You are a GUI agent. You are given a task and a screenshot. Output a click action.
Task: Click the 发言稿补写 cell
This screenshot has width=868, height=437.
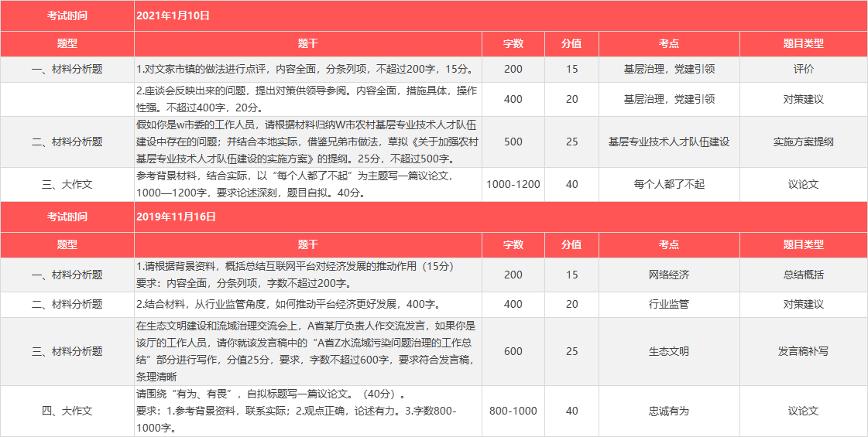[803, 350]
